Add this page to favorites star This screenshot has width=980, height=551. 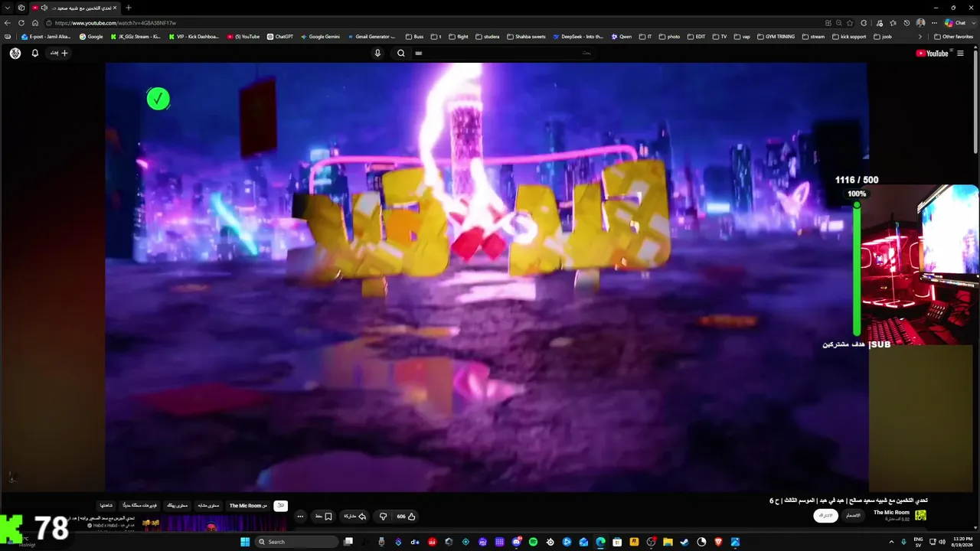(850, 23)
